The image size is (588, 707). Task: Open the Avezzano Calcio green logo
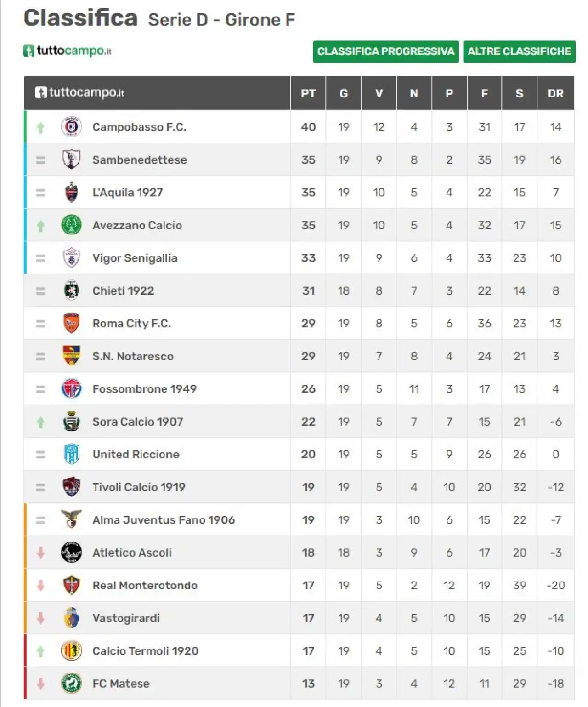(71, 225)
